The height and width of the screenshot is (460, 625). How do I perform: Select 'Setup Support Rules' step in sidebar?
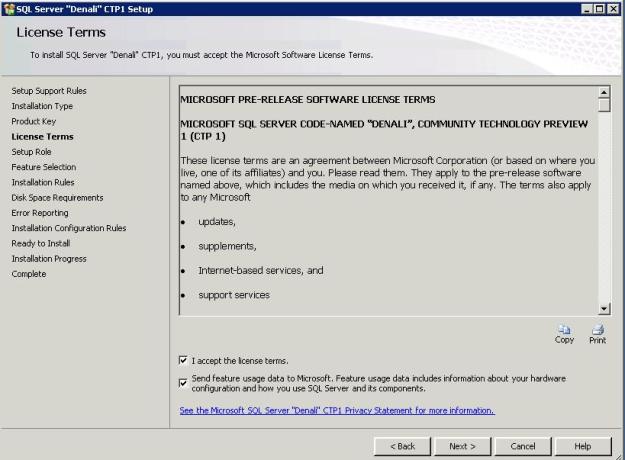pos(48,91)
